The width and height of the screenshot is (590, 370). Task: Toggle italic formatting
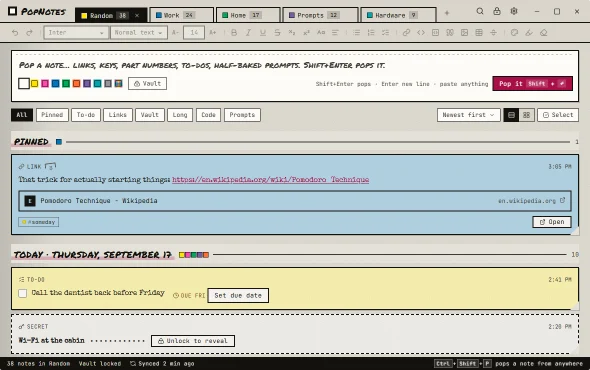[x=248, y=33]
